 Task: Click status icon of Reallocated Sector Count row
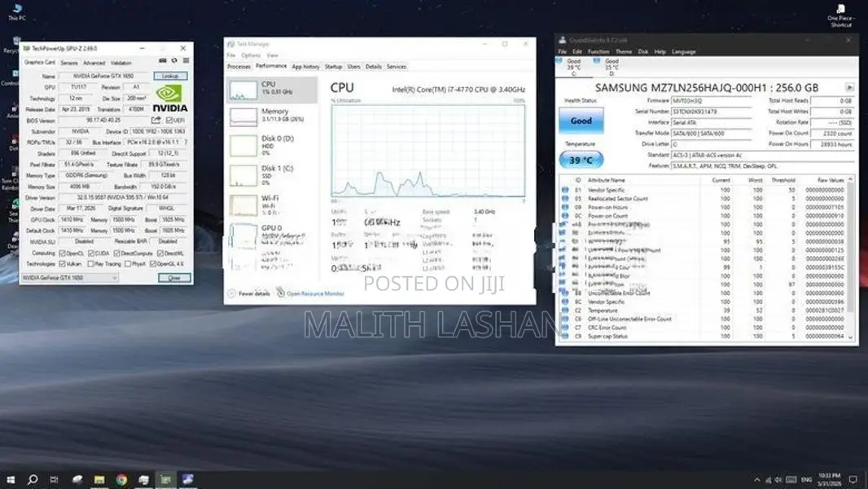coord(564,198)
